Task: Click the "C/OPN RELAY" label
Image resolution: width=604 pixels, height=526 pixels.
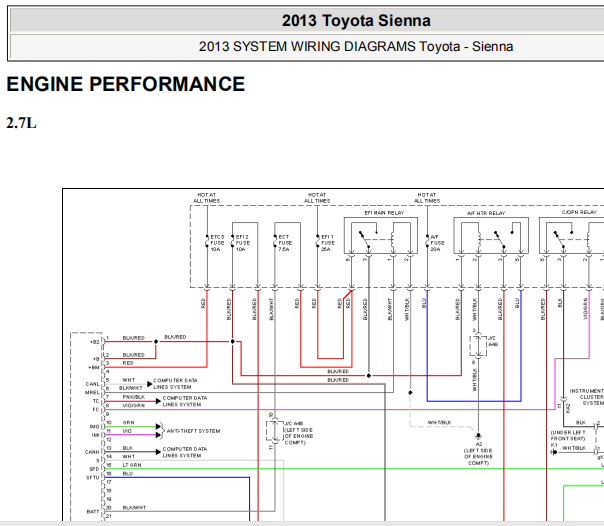Action: [x=579, y=213]
